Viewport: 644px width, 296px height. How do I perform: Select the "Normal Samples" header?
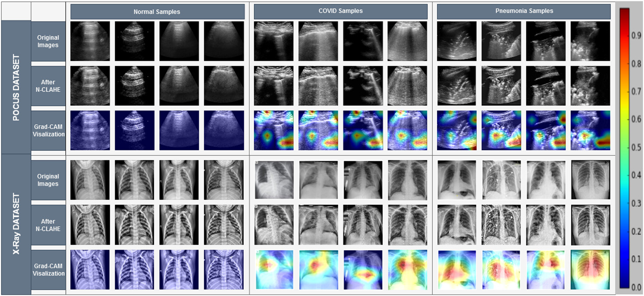[157, 11]
